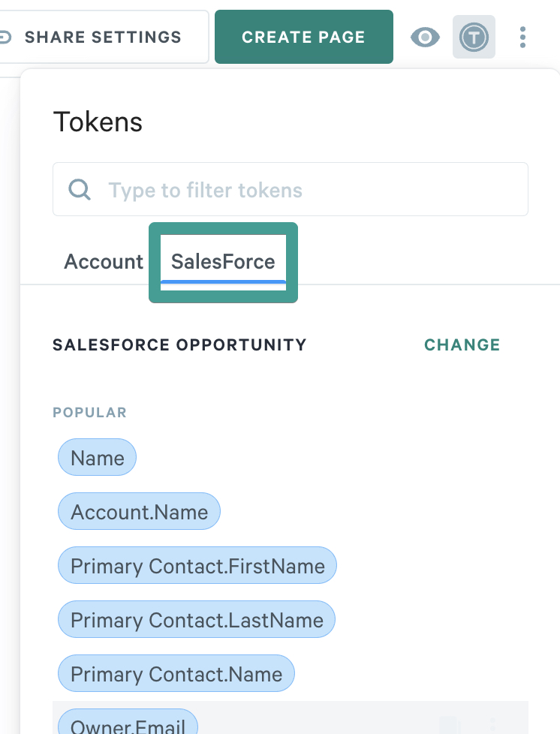Insert the Name token
The image size is (560, 734).
pyautogui.click(x=98, y=458)
